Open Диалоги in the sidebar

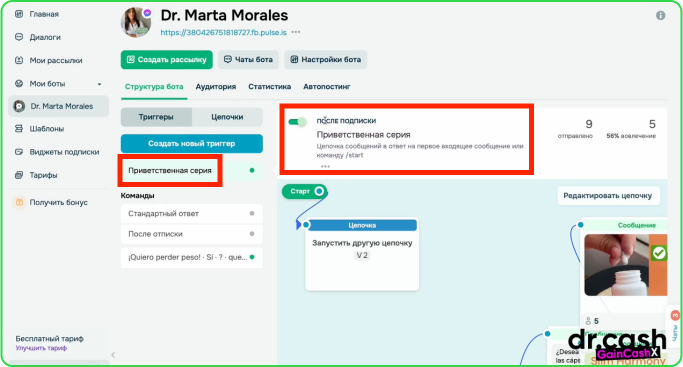coord(45,37)
